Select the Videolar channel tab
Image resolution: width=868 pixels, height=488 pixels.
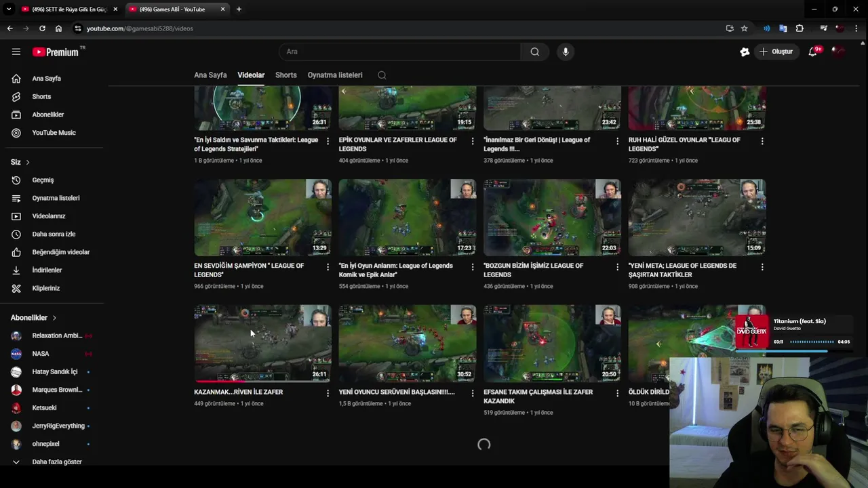pyautogui.click(x=251, y=75)
